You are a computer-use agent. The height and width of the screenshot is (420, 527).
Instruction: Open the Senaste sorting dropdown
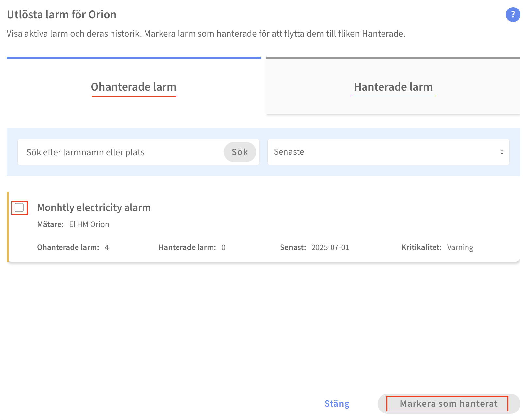pyautogui.click(x=388, y=152)
